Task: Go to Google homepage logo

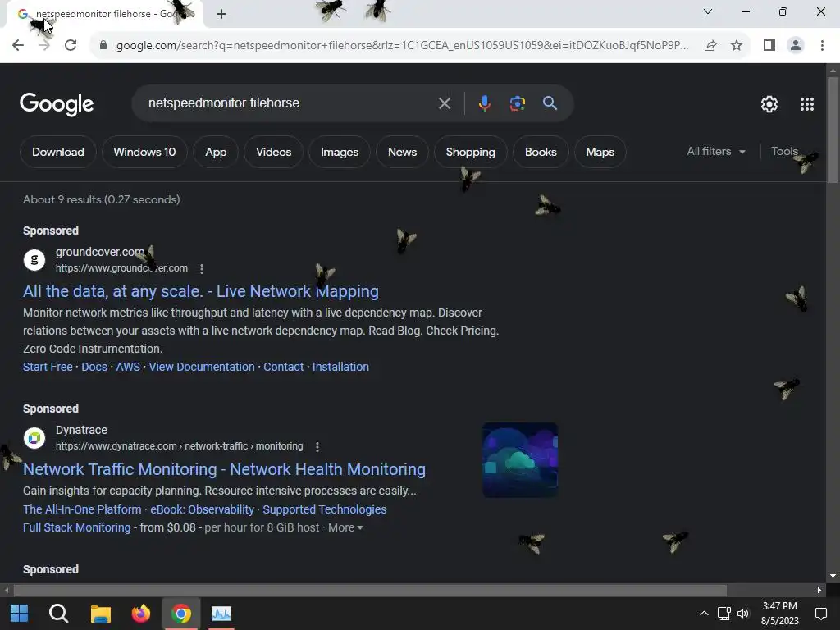Action: click(57, 104)
